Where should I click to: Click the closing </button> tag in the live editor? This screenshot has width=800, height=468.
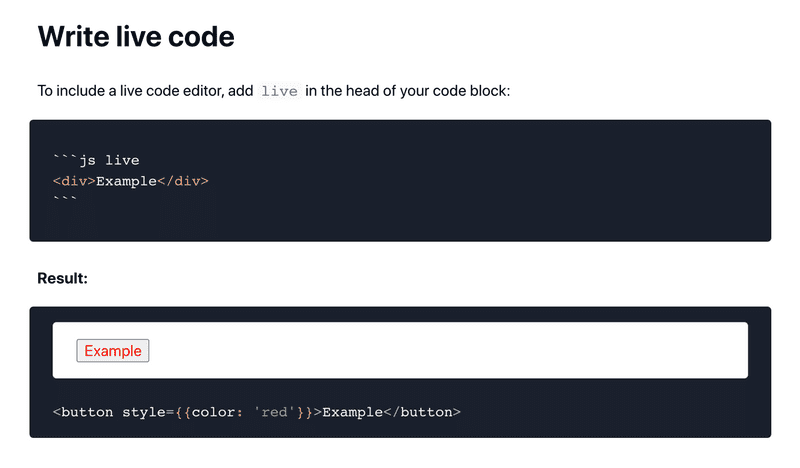click(422, 412)
